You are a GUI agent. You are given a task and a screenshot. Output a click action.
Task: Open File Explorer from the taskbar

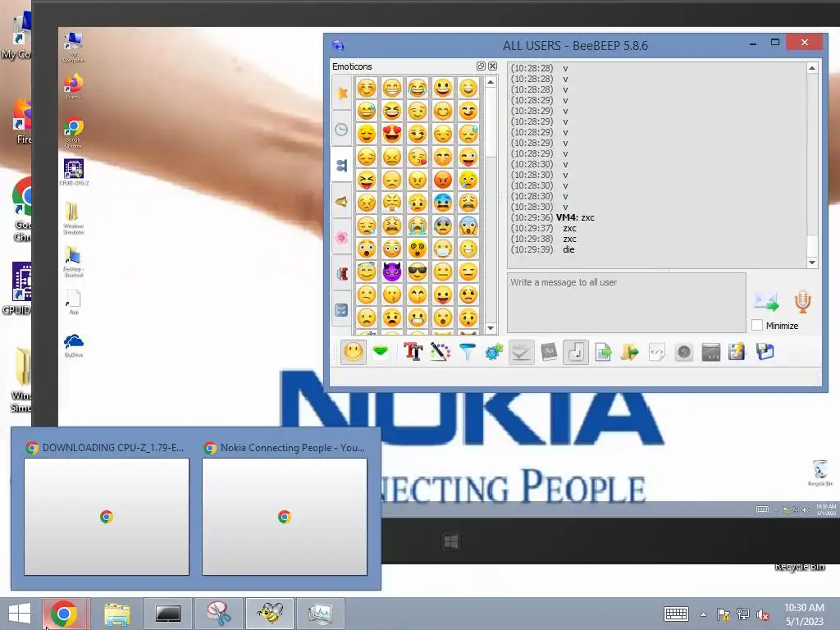point(116,614)
